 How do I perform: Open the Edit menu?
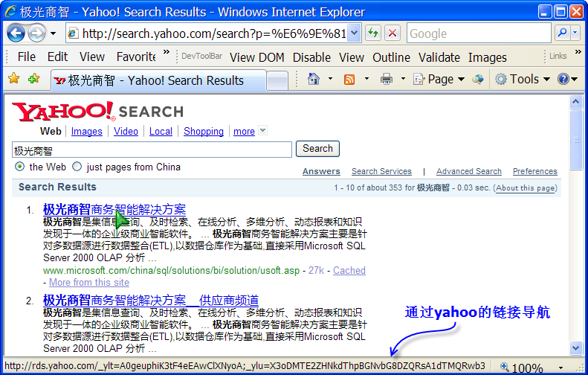(57, 57)
